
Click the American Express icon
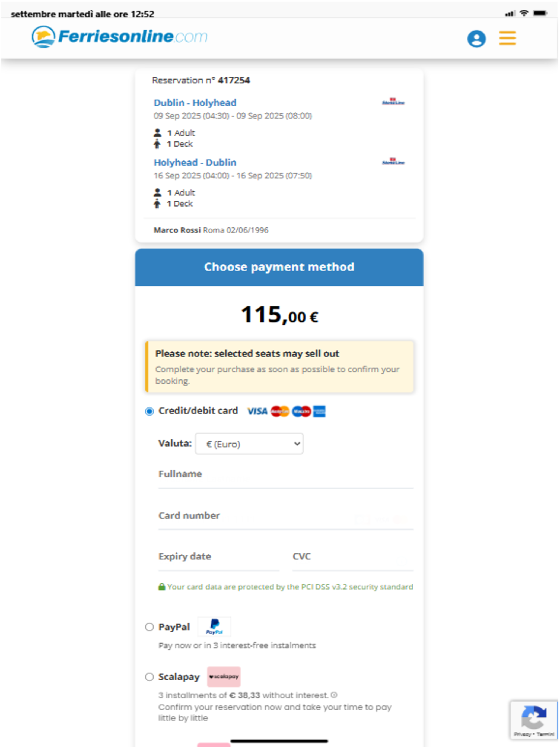click(x=319, y=411)
